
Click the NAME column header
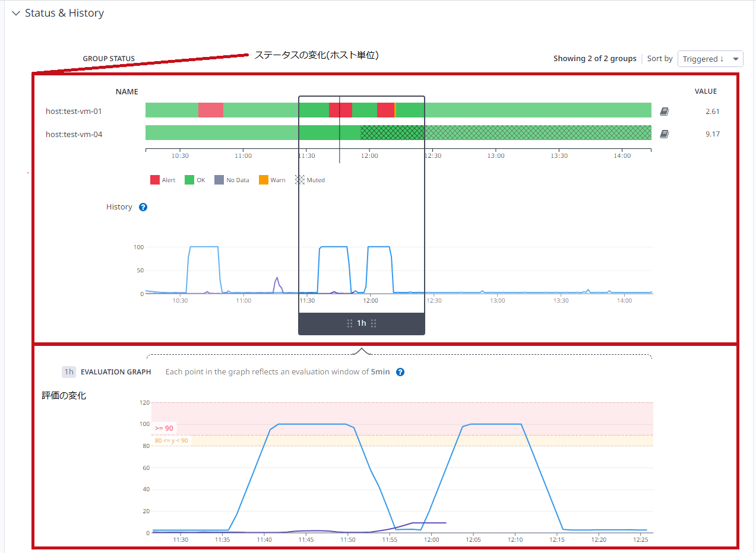tap(127, 91)
